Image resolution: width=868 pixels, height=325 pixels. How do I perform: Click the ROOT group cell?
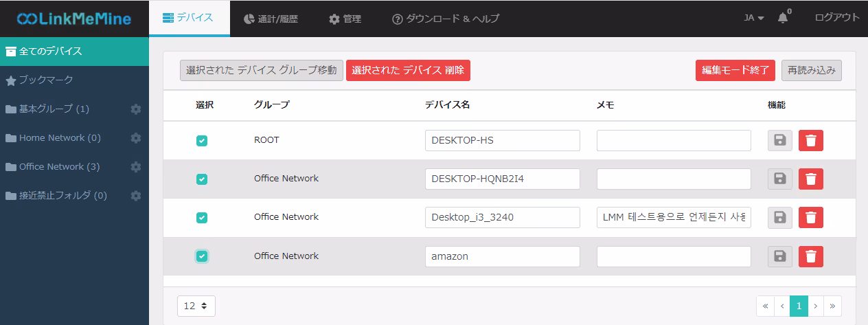266,139
